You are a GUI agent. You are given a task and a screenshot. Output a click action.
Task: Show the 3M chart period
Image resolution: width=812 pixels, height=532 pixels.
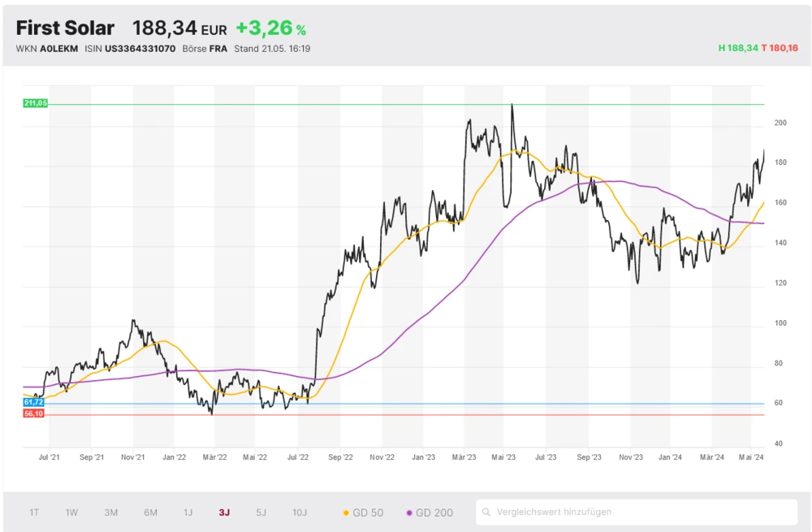(111, 513)
